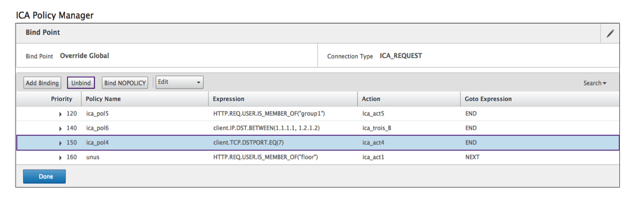Select the highlighted ica_pol4 policy row
This screenshot has height=200, width=644.
coord(97,143)
